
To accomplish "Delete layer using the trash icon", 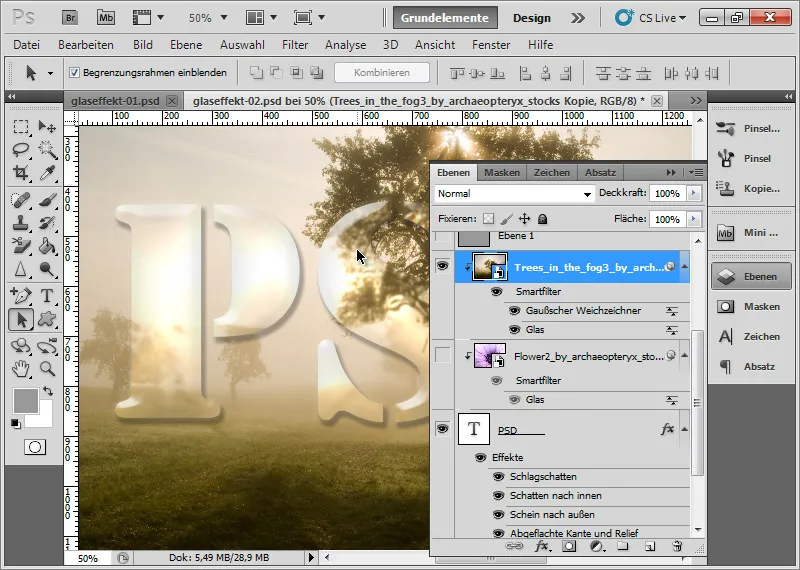I will pyautogui.click(x=677, y=547).
